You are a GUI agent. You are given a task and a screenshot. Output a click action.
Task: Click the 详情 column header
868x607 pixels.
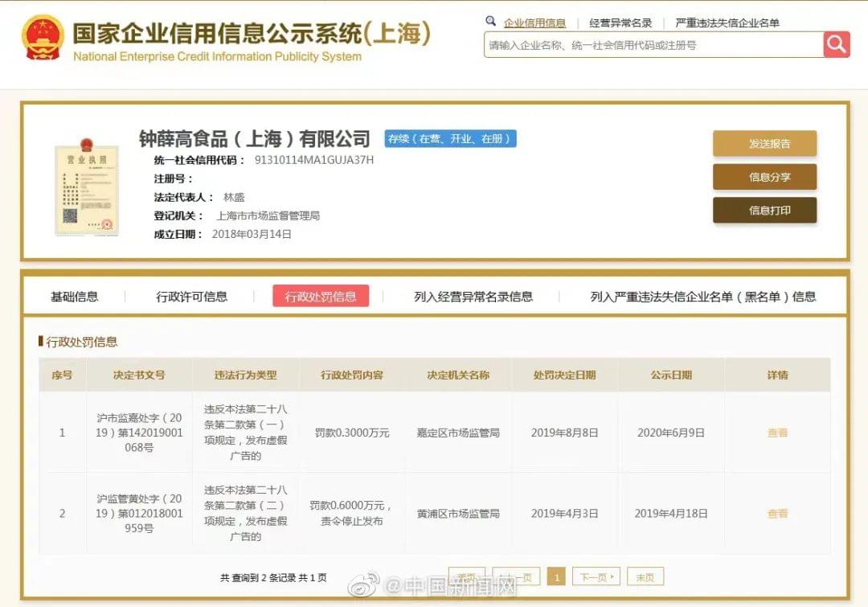coord(777,375)
